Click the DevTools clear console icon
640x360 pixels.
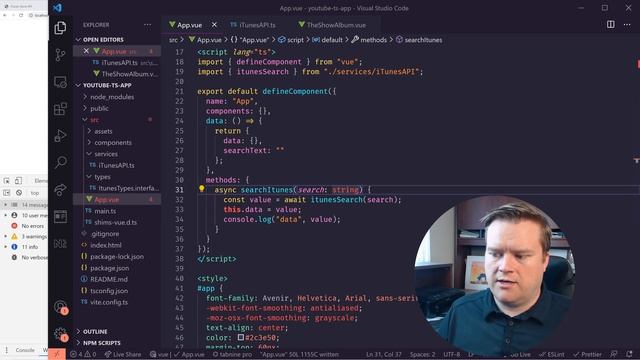pos(19,193)
